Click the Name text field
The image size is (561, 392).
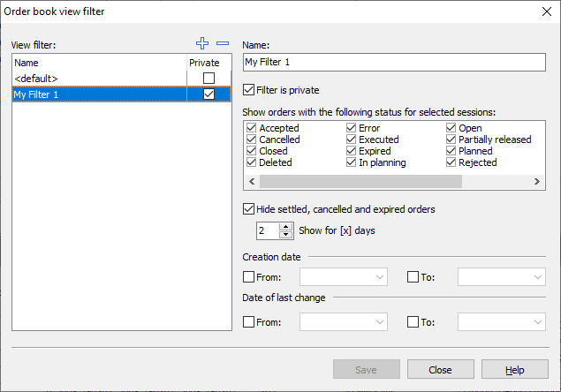coord(394,63)
